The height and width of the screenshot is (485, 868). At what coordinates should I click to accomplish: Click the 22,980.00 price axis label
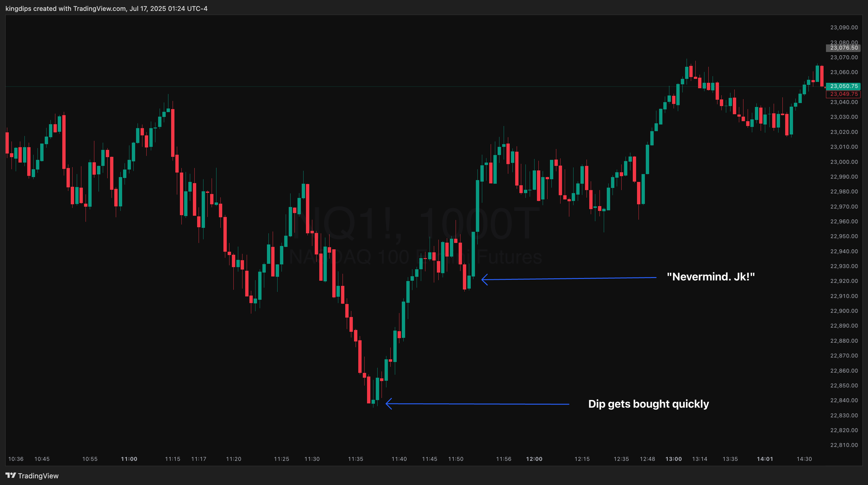click(x=844, y=191)
